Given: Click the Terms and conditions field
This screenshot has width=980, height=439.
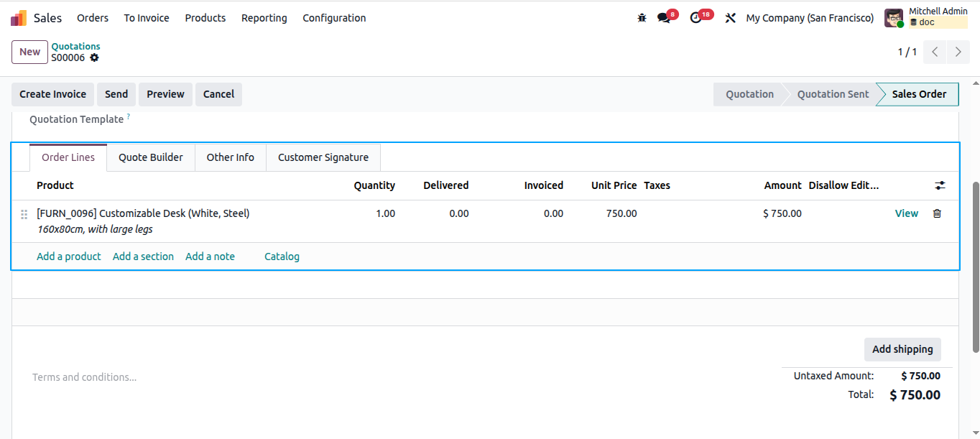Looking at the screenshot, I should 85,377.
